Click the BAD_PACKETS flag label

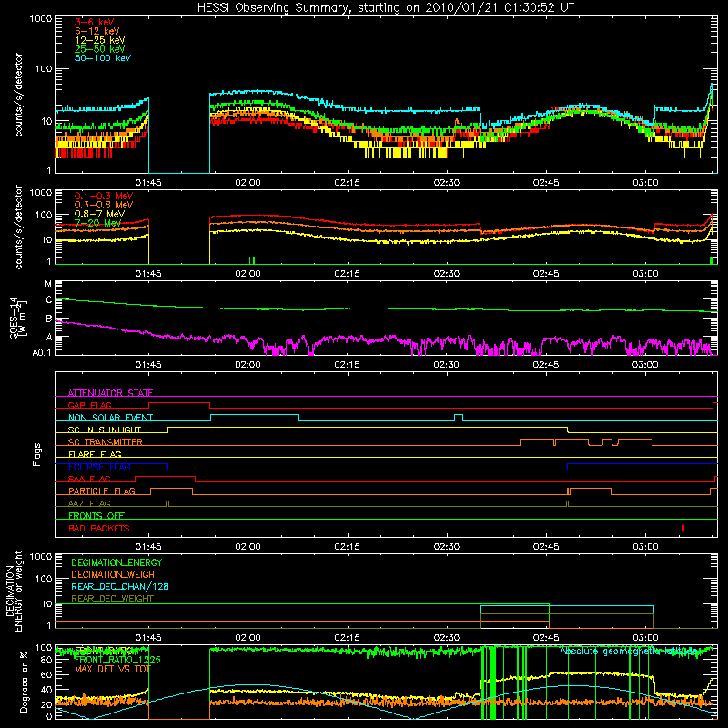(99, 528)
